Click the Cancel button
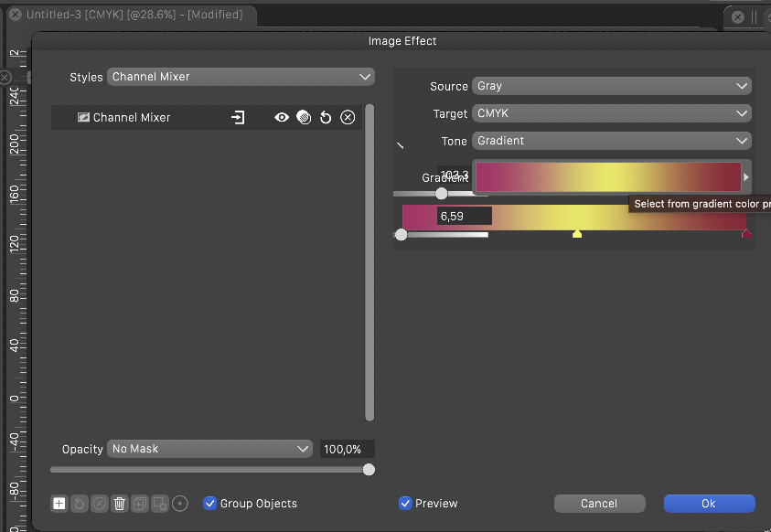The width and height of the screenshot is (771, 532). (599, 504)
